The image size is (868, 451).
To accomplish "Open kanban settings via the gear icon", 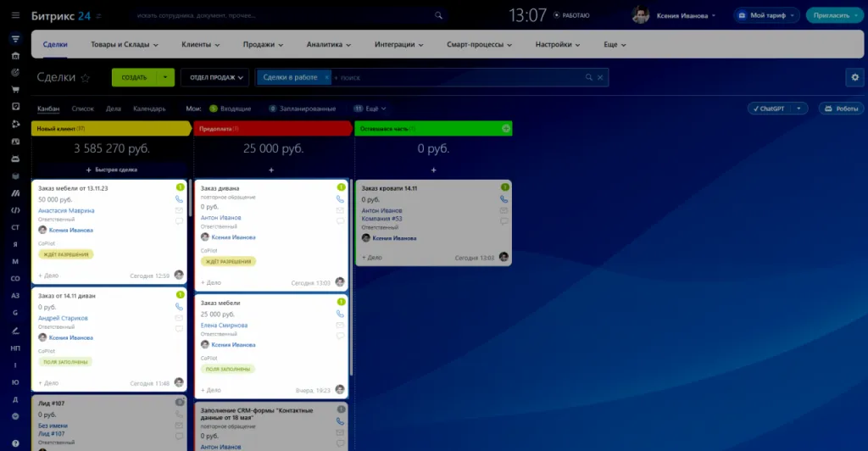I will pyautogui.click(x=854, y=77).
